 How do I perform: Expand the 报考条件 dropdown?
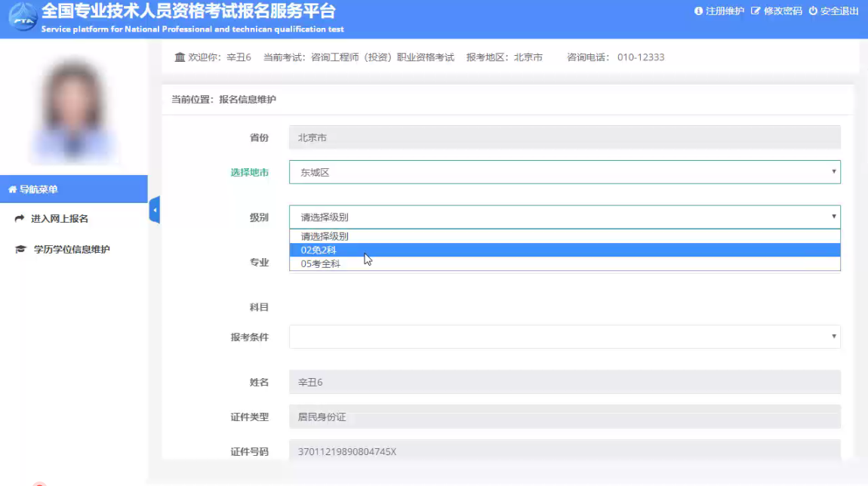point(564,337)
